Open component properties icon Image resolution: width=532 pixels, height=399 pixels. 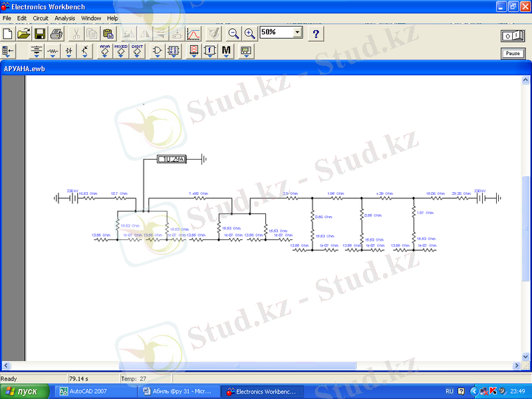pos(213,34)
